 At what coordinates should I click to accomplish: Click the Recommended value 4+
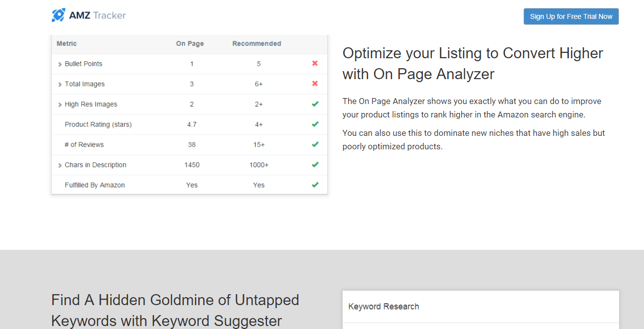click(x=259, y=124)
